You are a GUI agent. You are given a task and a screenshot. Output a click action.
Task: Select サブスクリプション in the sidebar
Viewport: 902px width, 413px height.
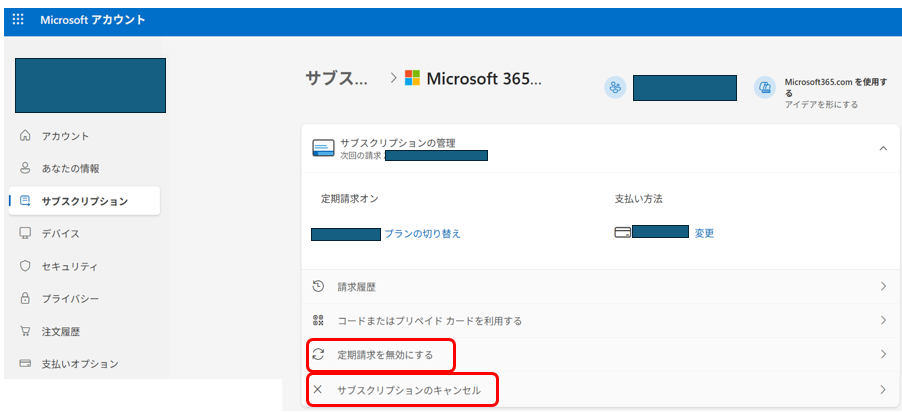[x=84, y=201]
